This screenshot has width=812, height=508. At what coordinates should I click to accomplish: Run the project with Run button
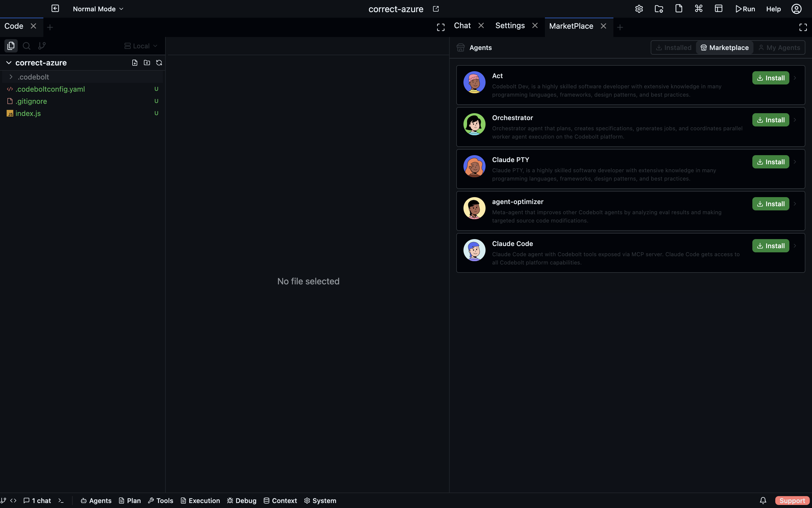coord(745,9)
